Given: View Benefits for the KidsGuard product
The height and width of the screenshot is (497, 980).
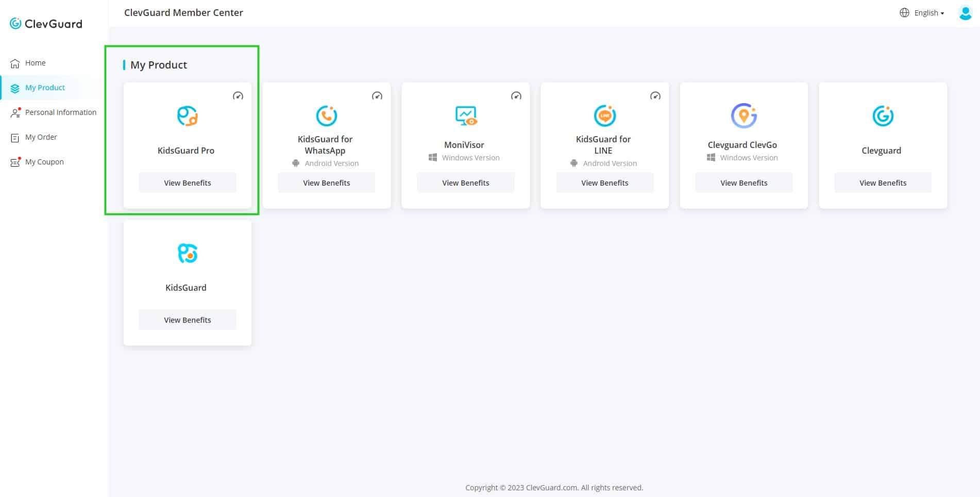Looking at the screenshot, I should point(188,320).
